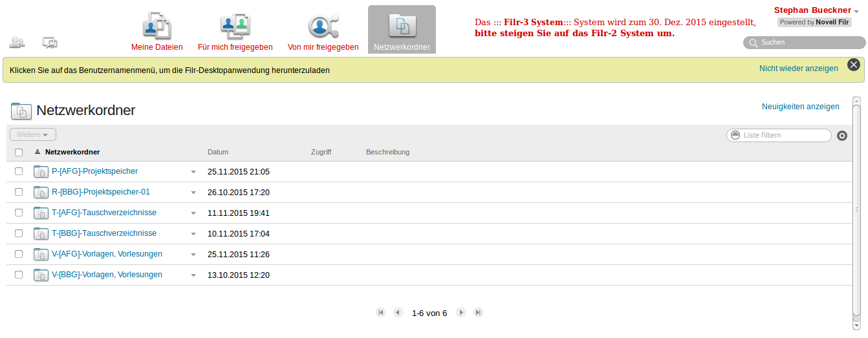Jump to last page in pagination
The image size is (868, 338).
tap(478, 312)
